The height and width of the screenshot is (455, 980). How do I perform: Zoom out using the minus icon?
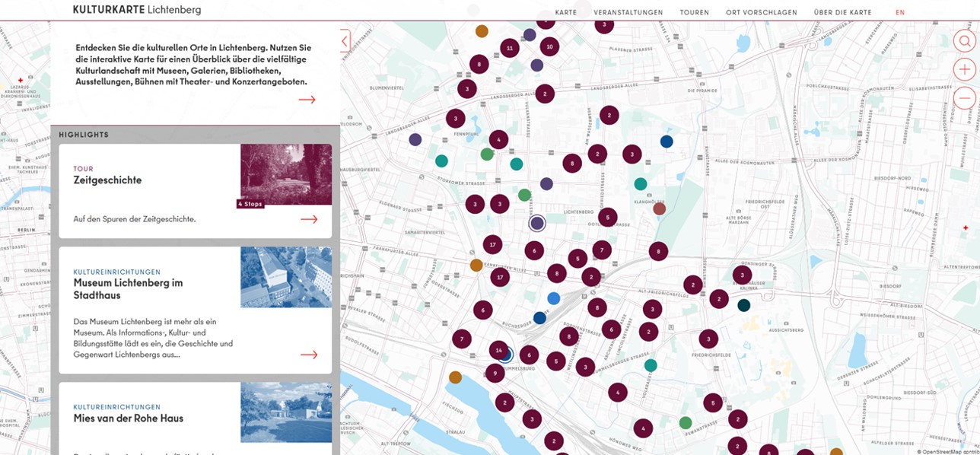point(964,99)
